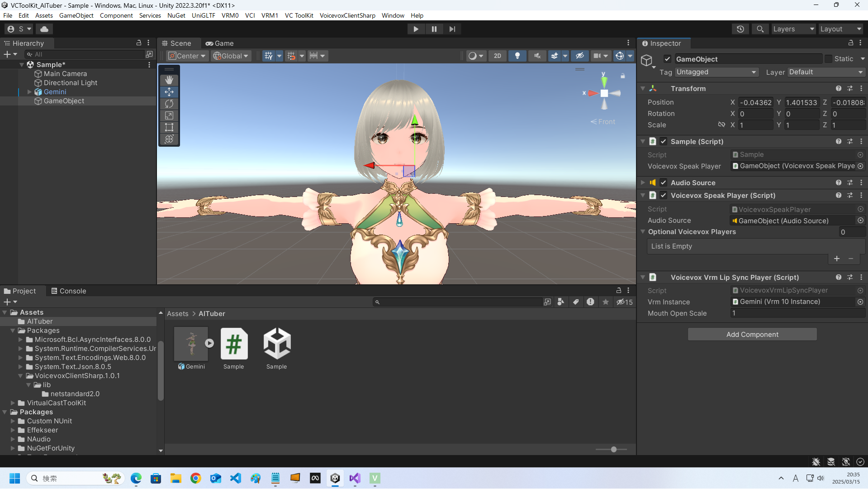Screen dimensions: 868x489
Task: Select the Scale tool
Action: coord(169,115)
